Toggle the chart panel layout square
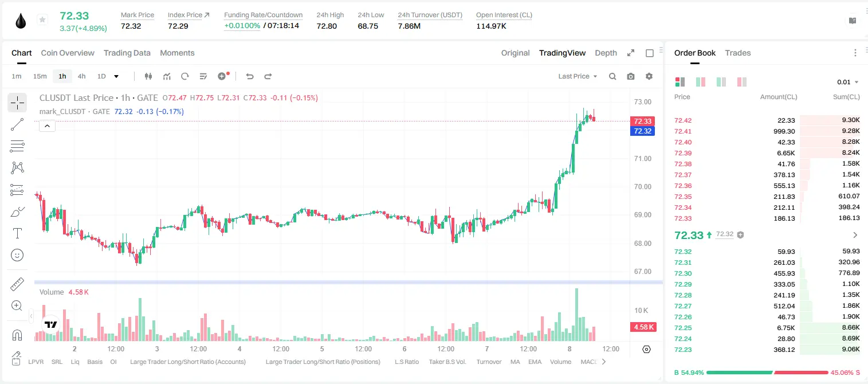The width and height of the screenshot is (868, 384). pyautogui.click(x=650, y=53)
